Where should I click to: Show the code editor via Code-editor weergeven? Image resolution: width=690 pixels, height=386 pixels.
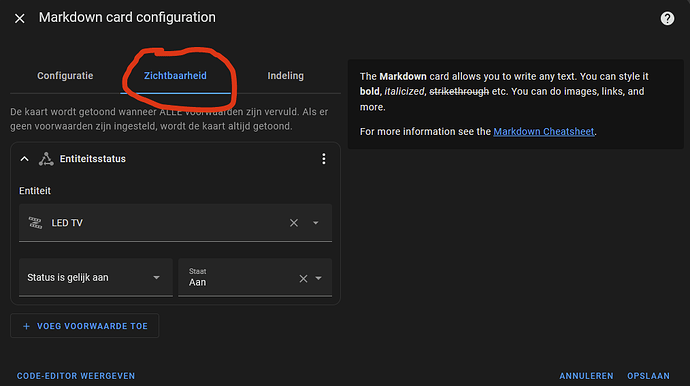(x=76, y=376)
